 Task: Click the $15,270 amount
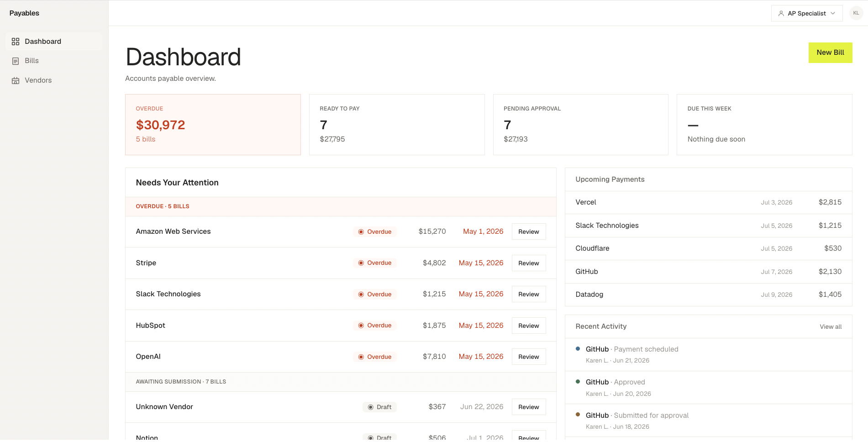[432, 232]
